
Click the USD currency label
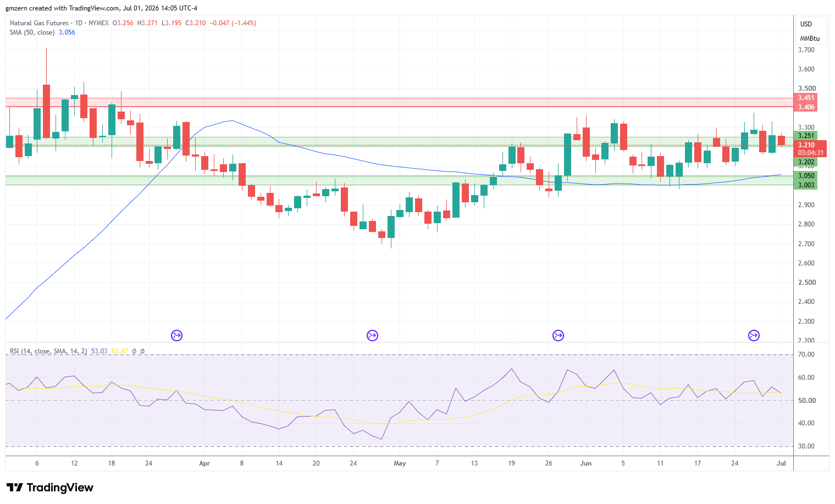click(806, 24)
